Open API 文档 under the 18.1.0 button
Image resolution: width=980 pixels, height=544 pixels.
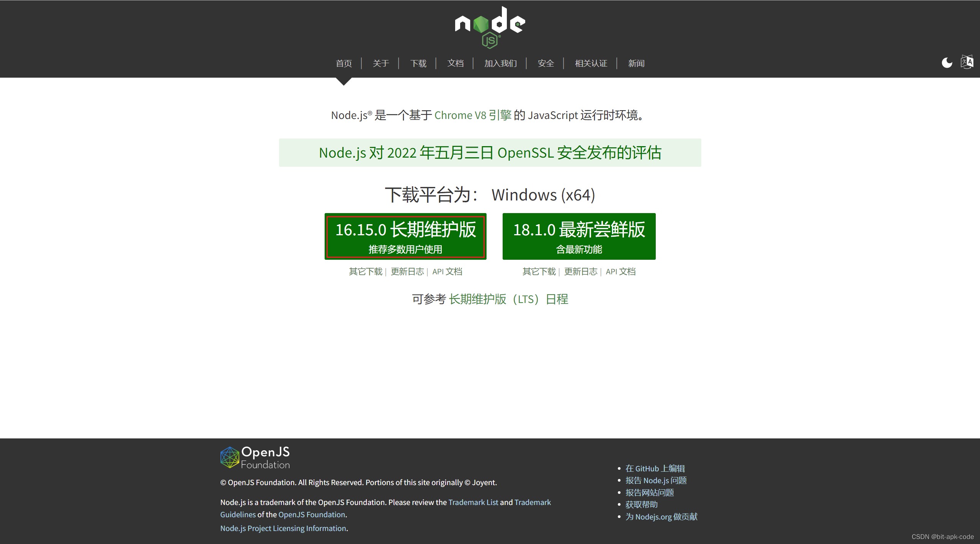tap(621, 272)
